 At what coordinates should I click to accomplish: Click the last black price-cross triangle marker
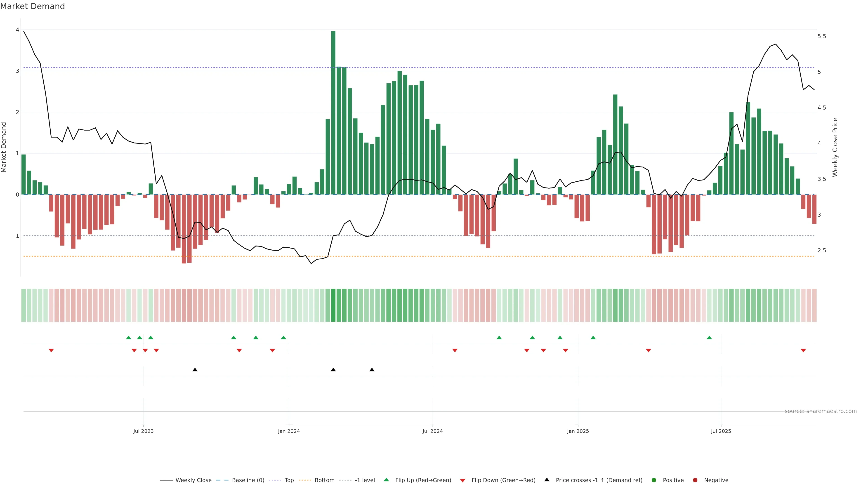(x=372, y=370)
